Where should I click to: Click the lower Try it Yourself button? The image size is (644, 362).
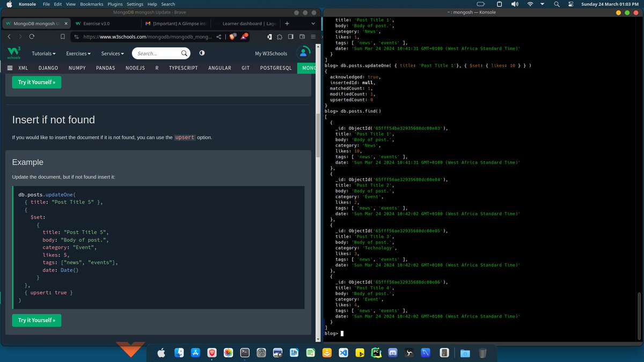point(36,320)
